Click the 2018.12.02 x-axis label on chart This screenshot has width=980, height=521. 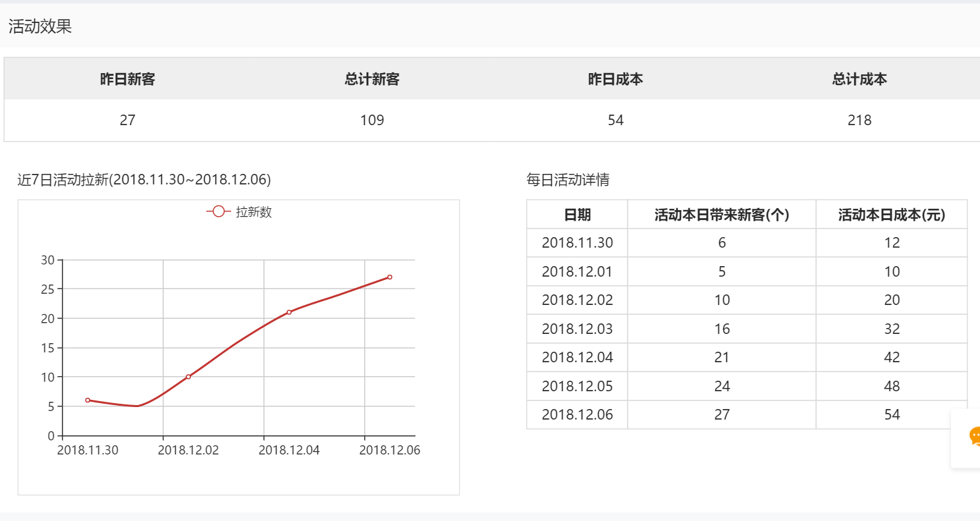click(188, 451)
